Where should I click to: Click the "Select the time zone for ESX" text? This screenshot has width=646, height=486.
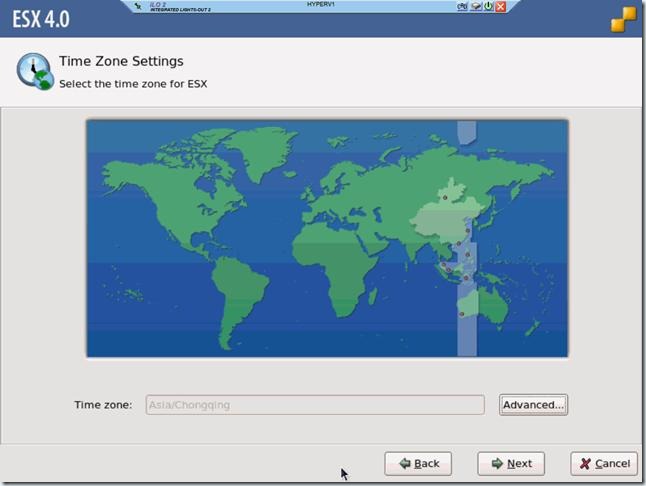[x=133, y=84]
